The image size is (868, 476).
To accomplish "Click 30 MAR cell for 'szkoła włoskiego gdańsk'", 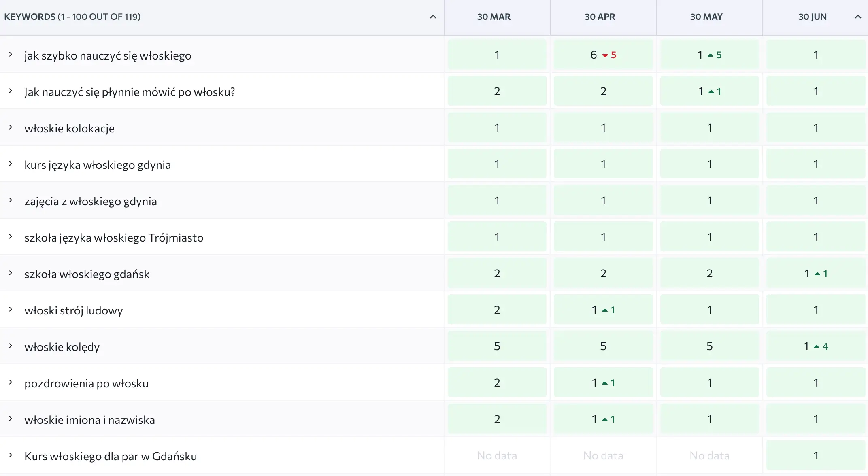I will click(497, 273).
